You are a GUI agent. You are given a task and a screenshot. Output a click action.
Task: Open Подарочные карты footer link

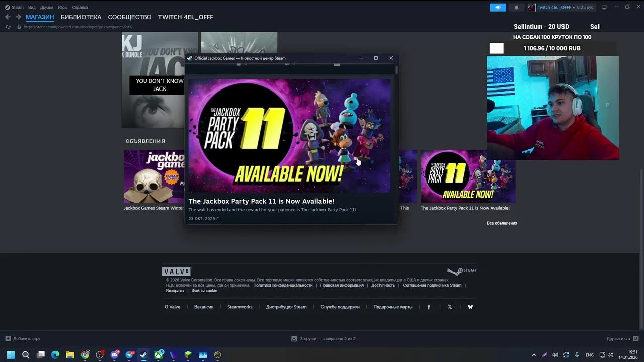(x=393, y=307)
